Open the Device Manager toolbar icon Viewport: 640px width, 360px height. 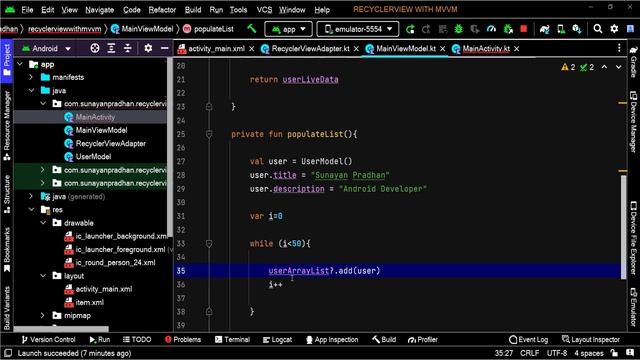pos(561,29)
